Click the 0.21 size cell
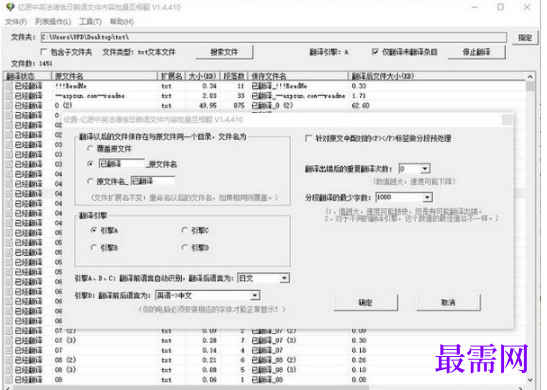The image size is (547, 390). (209, 360)
